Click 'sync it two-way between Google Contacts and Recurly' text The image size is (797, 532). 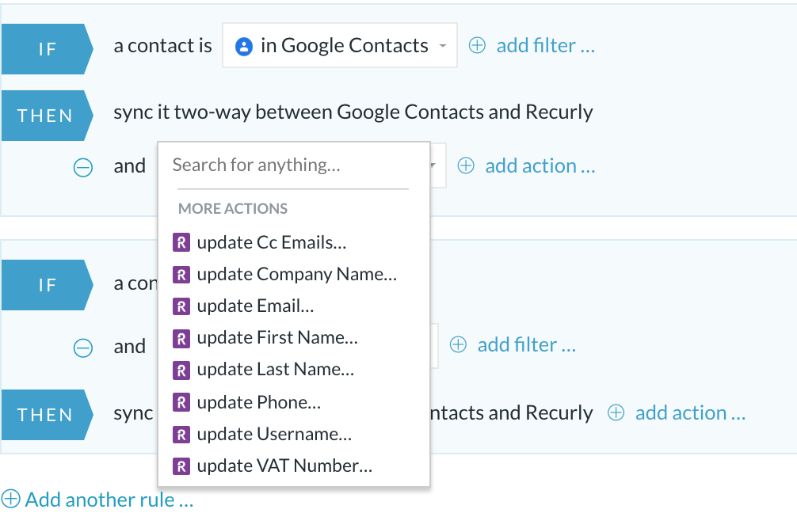click(x=353, y=112)
